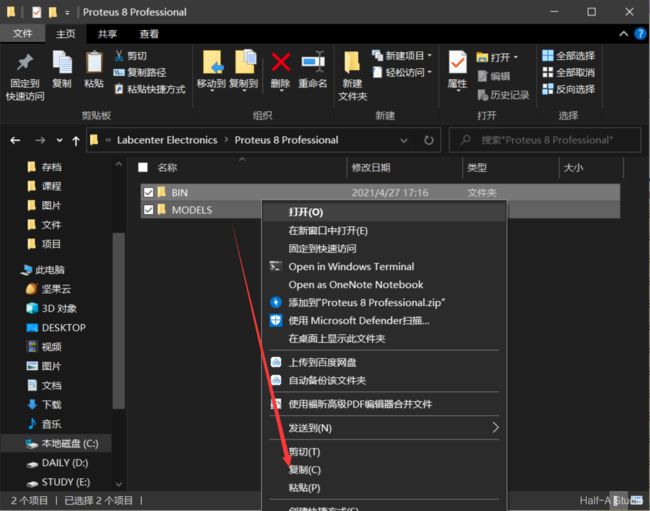650x511 pixels.
Task: Open Explorer help question mark
Action: [x=640, y=34]
